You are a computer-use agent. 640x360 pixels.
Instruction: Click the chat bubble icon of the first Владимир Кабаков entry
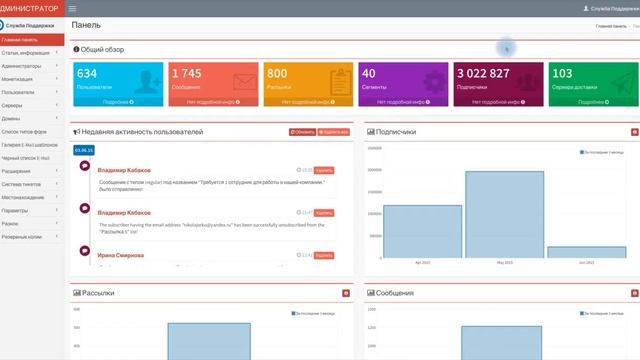point(84,166)
